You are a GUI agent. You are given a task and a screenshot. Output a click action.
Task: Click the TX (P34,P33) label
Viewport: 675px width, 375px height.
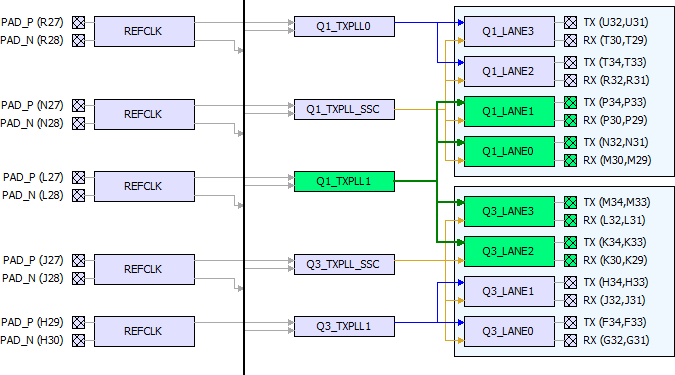(615, 102)
